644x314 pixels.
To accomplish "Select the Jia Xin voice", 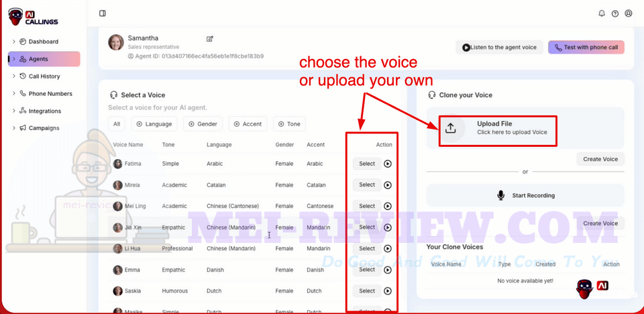I will 367,227.
